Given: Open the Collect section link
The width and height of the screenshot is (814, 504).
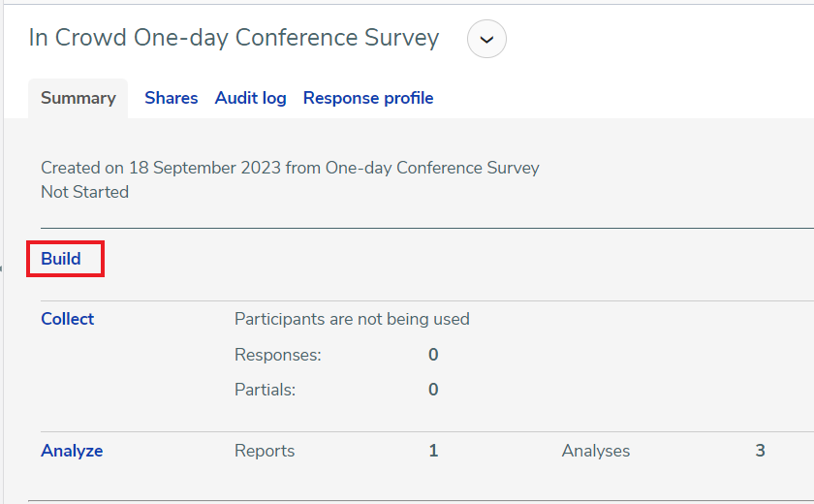Looking at the screenshot, I should pyautogui.click(x=68, y=319).
